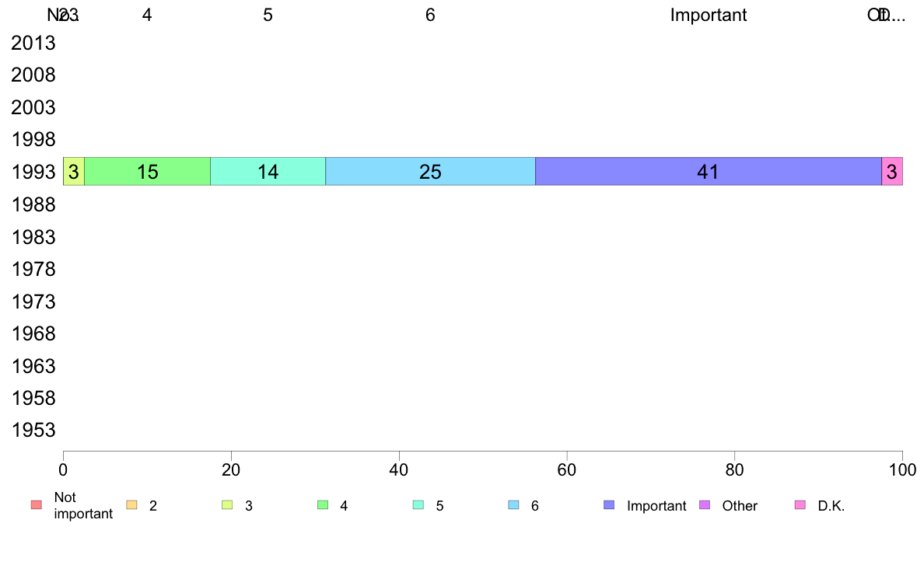Image resolution: width=924 pixels, height=572 pixels.
Task: Click the 'Important' column header at top
Action: (709, 15)
